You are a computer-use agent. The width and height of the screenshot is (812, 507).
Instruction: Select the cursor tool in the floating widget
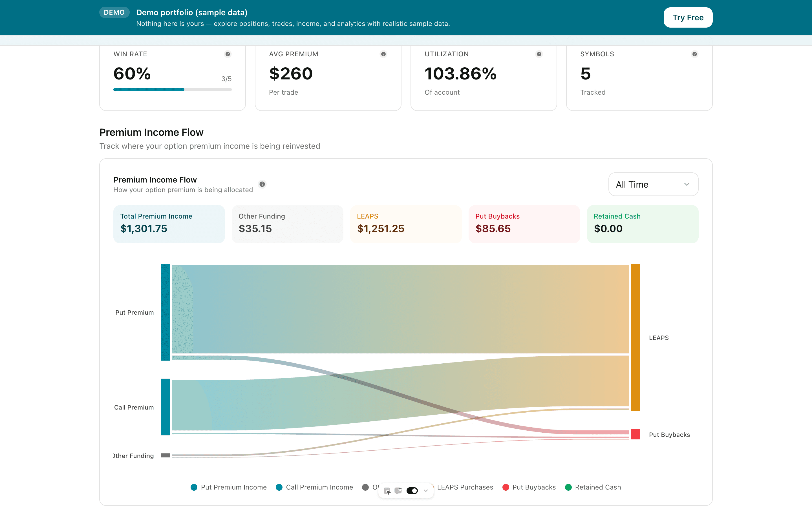pos(388,491)
